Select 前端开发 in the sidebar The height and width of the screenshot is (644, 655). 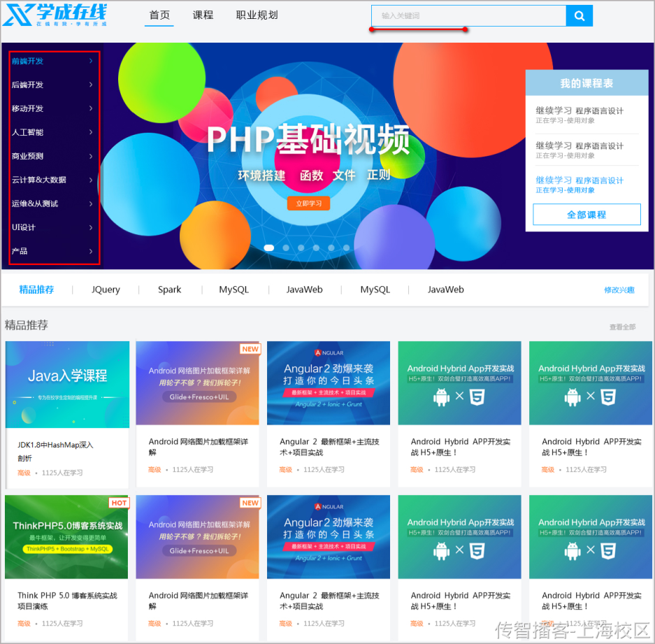point(27,61)
